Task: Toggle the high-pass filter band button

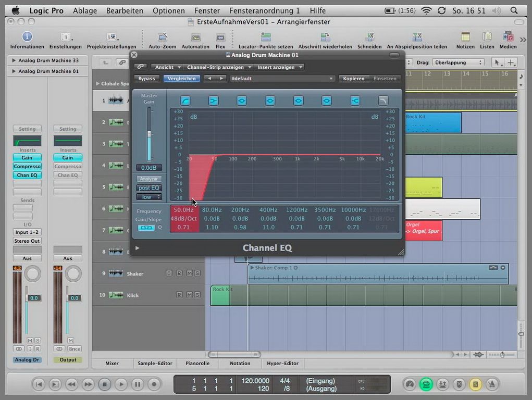Action: tap(185, 101)
